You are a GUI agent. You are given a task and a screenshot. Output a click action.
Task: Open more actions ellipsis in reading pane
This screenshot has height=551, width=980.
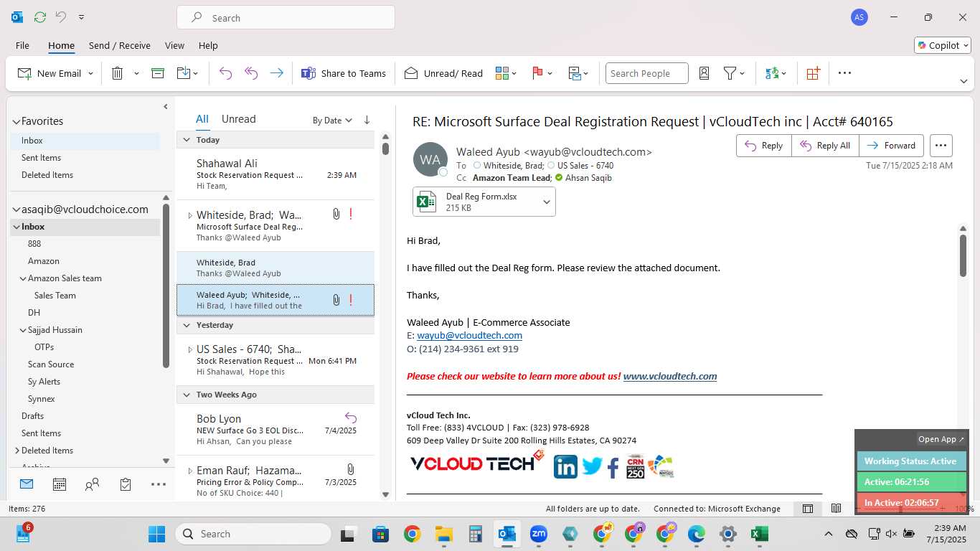click(x=941, y=146)
